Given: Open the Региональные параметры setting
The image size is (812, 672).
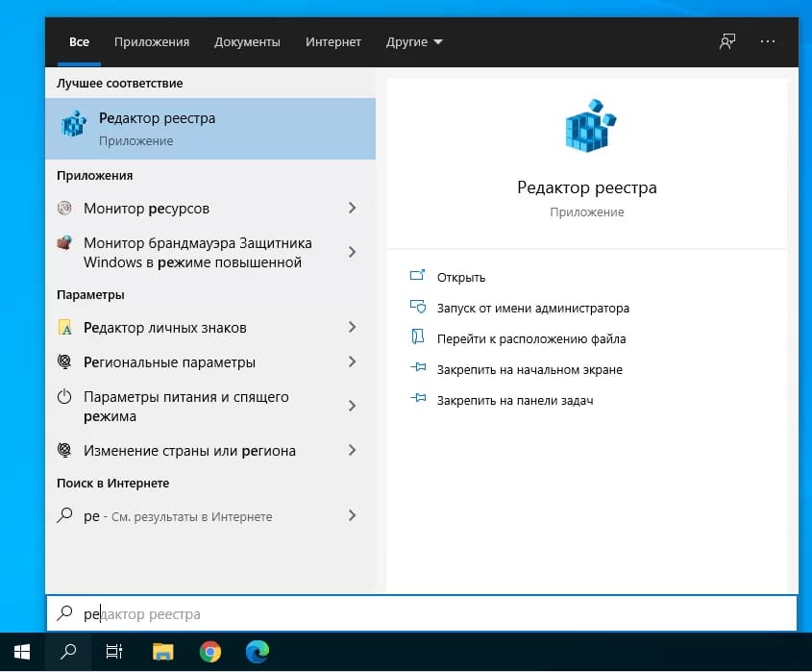Looking at the screenshot, I should pos(210,362).
